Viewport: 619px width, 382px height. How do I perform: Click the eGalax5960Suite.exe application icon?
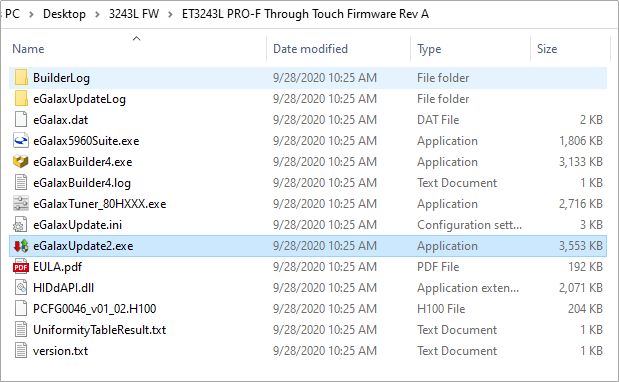(21, 140)
